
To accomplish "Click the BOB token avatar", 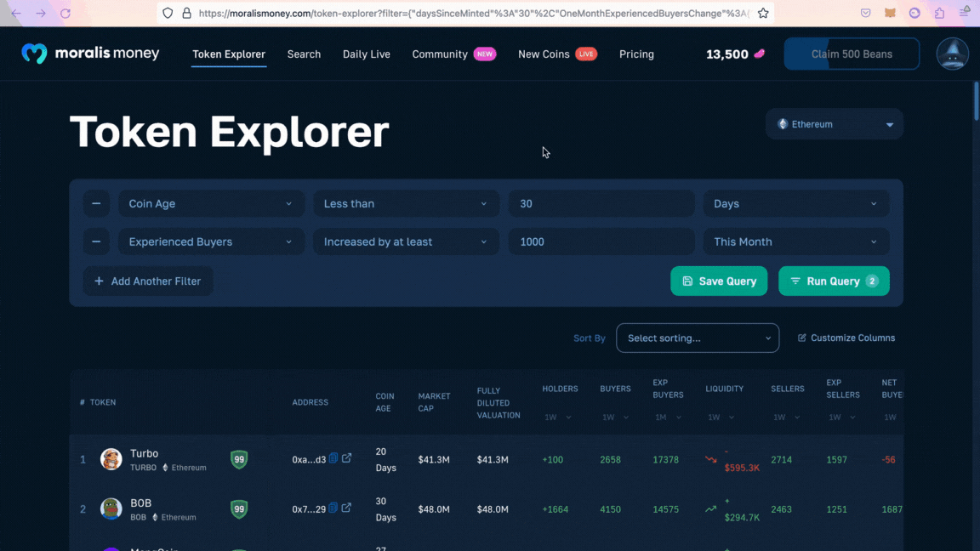I will coord(111,508).
